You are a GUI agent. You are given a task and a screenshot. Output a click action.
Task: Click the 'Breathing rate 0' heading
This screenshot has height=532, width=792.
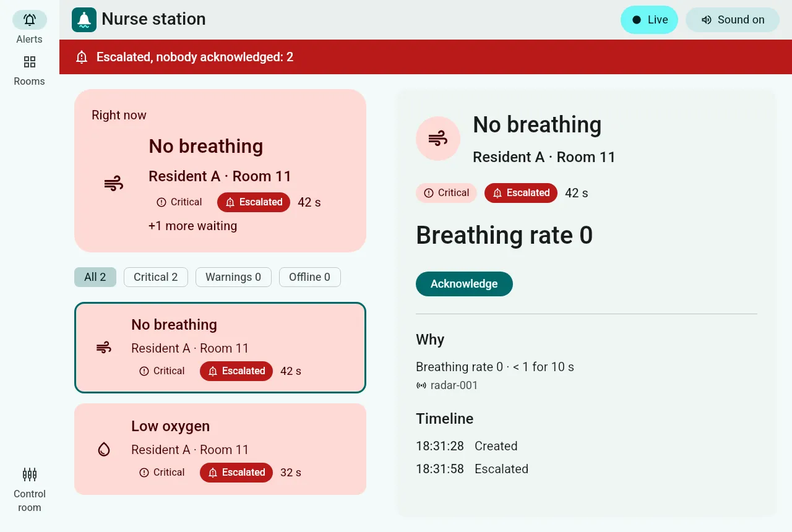(504, 236)
